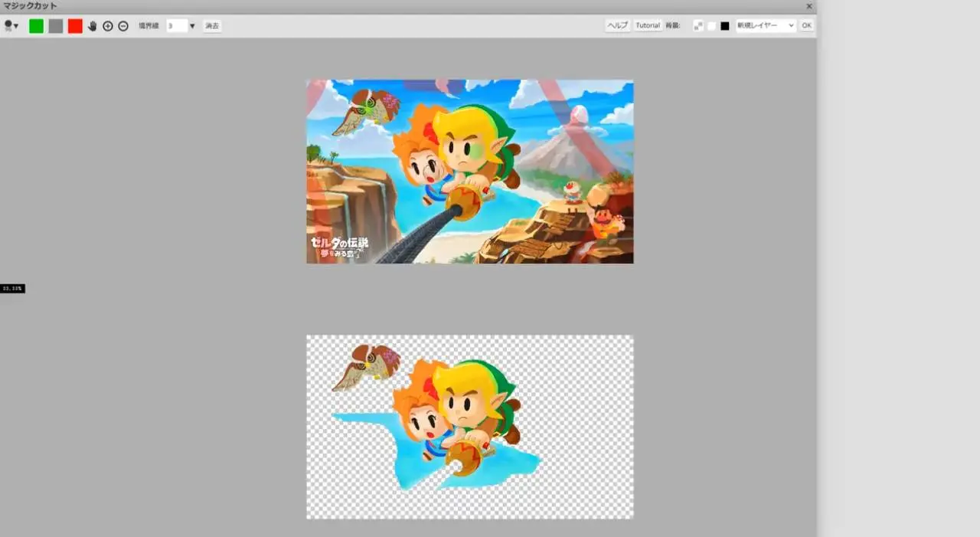Click the 境界線 border value field
This screenshot has height=537, width=980.
(176, 26)
